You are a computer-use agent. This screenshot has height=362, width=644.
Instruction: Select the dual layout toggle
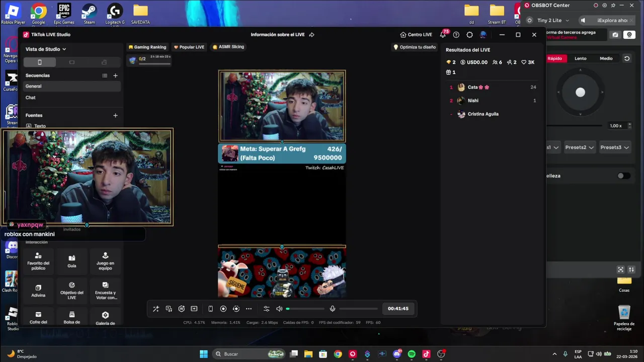[104, 62]
